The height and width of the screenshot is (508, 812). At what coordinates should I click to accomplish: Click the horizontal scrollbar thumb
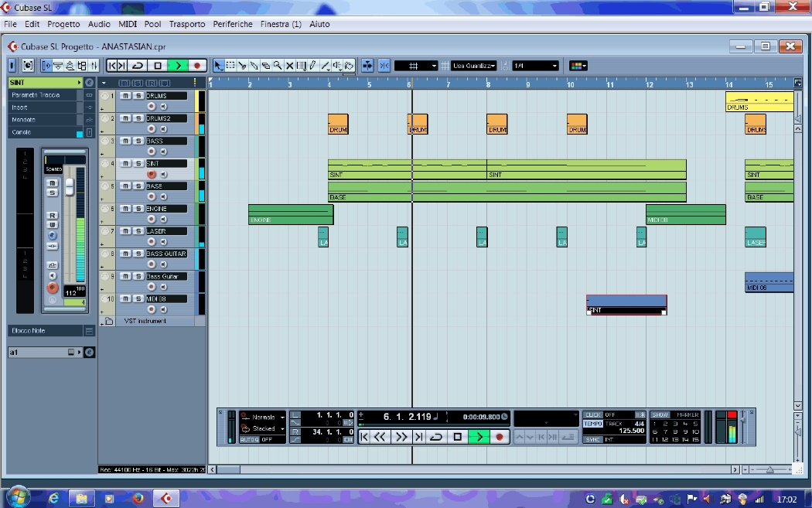tap(228, 469)
